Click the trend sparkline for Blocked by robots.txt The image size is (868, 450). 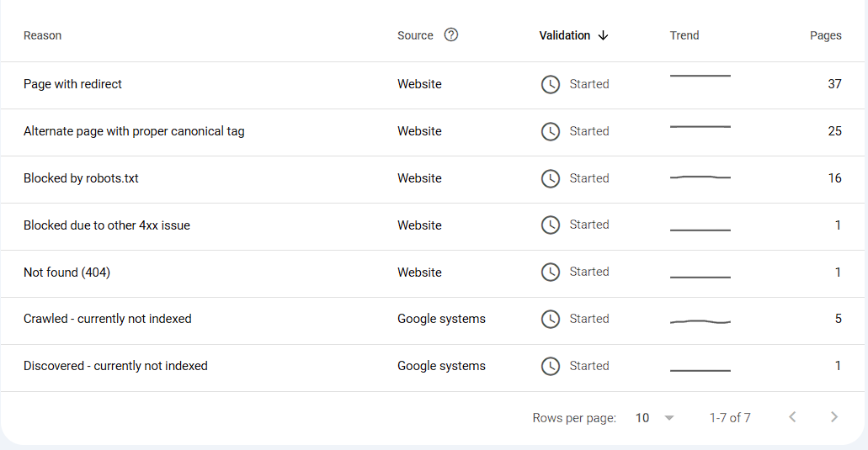click(700, 177)
